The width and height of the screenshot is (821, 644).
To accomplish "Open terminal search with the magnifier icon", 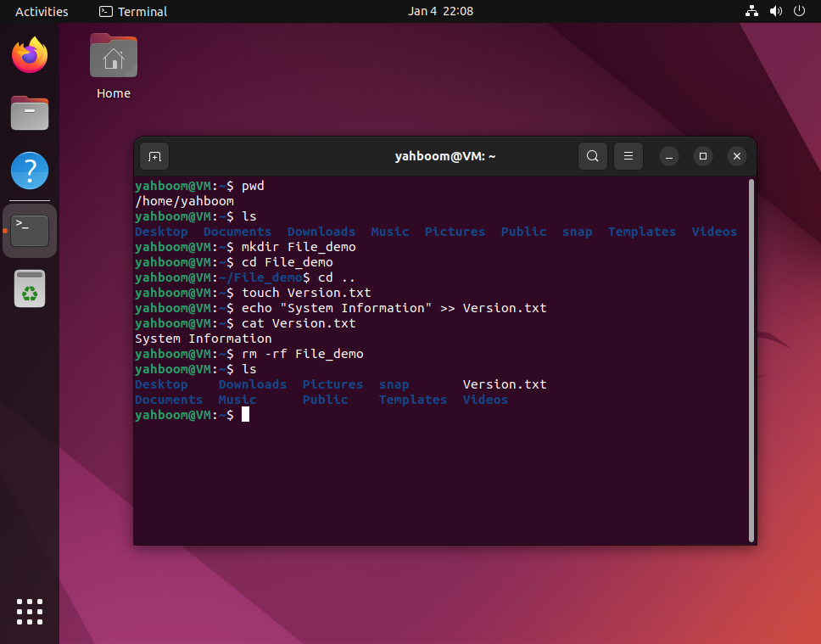I will [592, 156].
